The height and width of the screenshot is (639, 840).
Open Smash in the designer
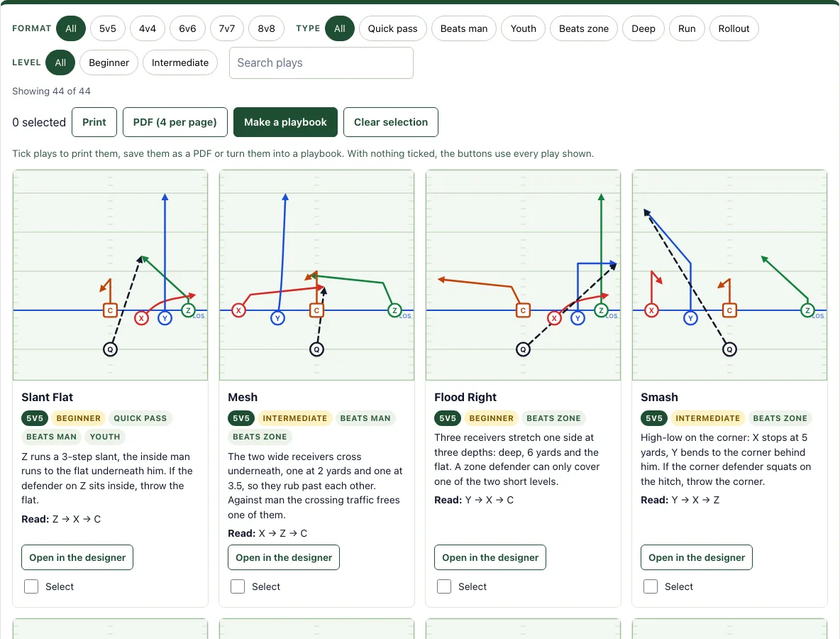point(697,557)
